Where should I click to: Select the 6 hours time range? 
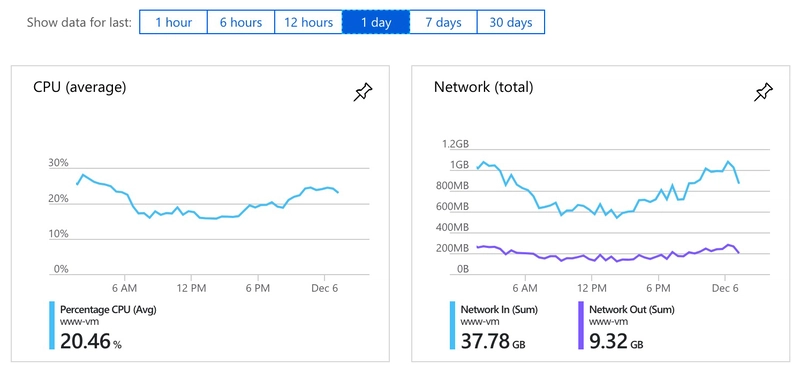click(241, 22)
